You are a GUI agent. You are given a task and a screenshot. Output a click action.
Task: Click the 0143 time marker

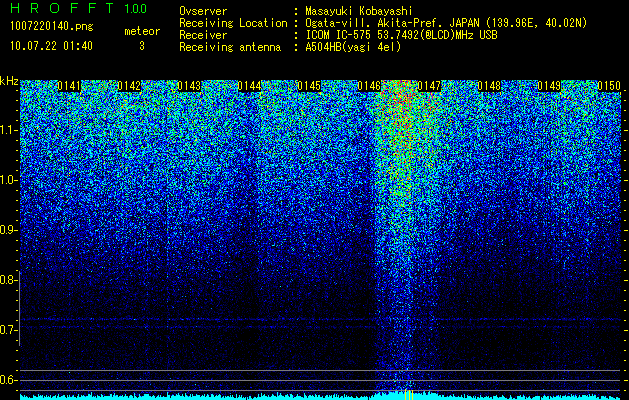coord(189,86)
